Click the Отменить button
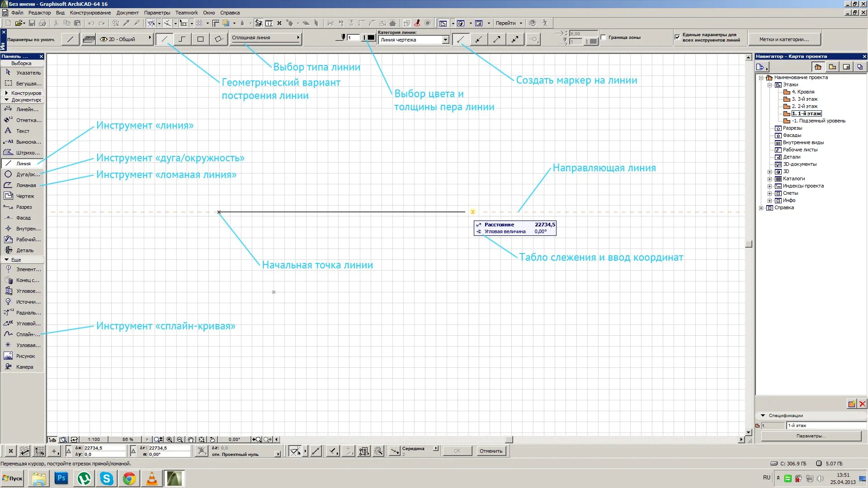 point(491,451)
